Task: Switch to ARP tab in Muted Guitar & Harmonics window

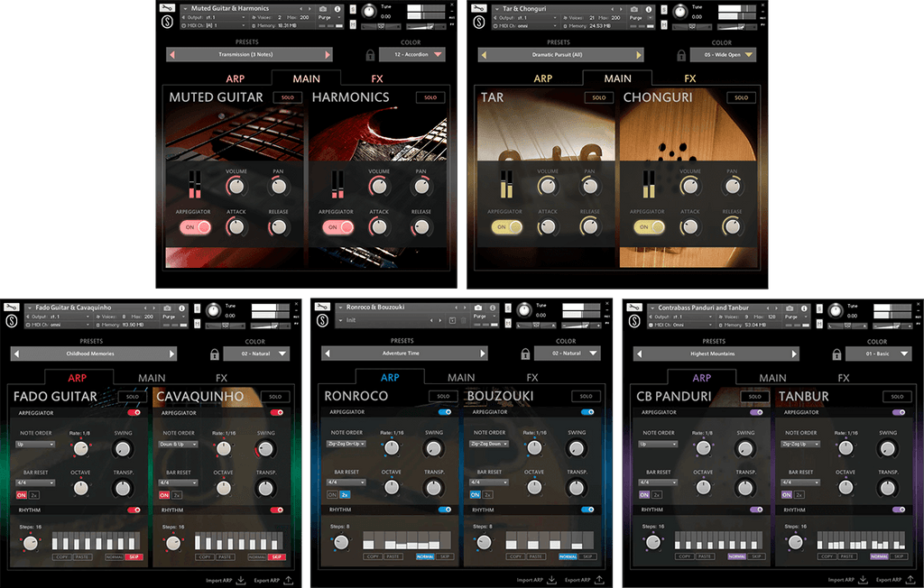Action: click(236, 79)
